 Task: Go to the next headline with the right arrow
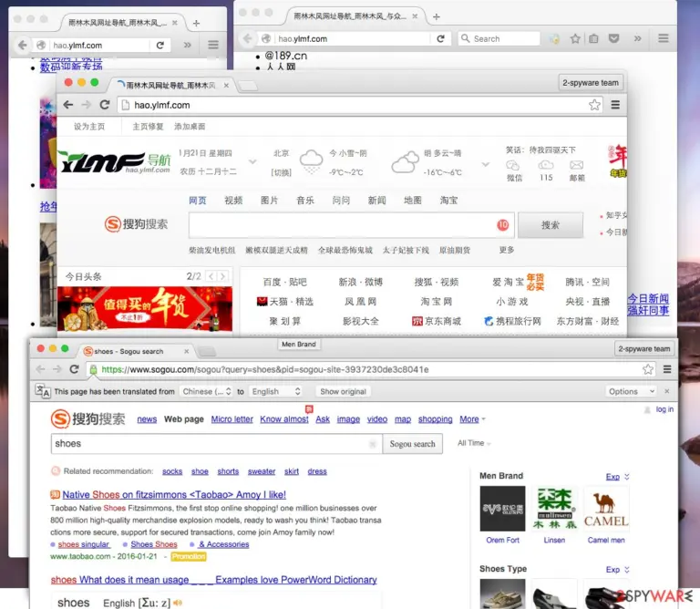(222, 276)
